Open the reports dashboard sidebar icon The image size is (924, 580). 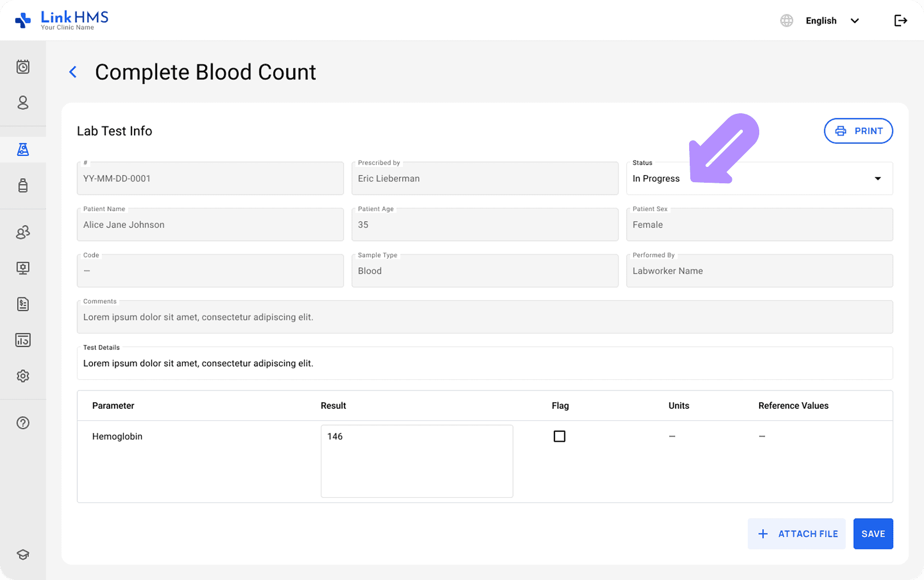coord(22,340)
